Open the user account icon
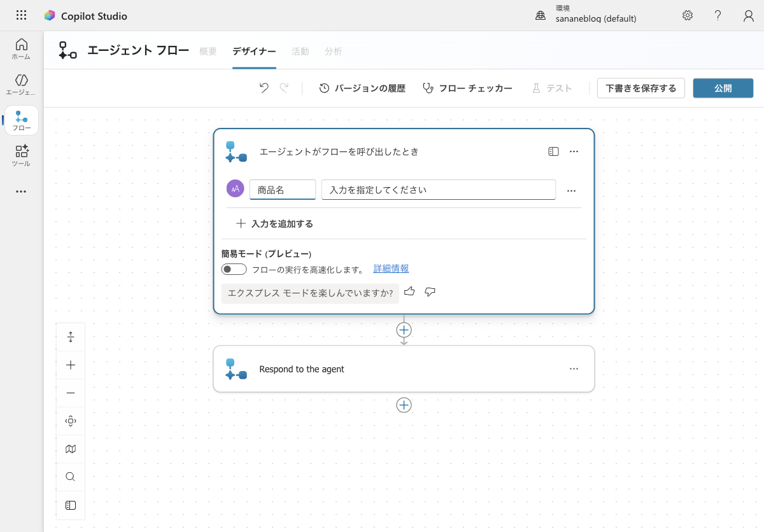 coord(749,16)
